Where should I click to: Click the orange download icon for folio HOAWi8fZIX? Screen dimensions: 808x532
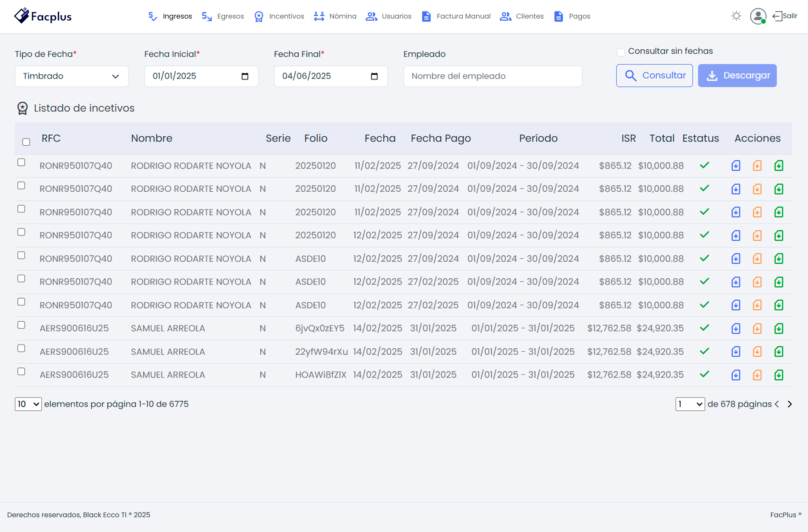click(757, 375)
